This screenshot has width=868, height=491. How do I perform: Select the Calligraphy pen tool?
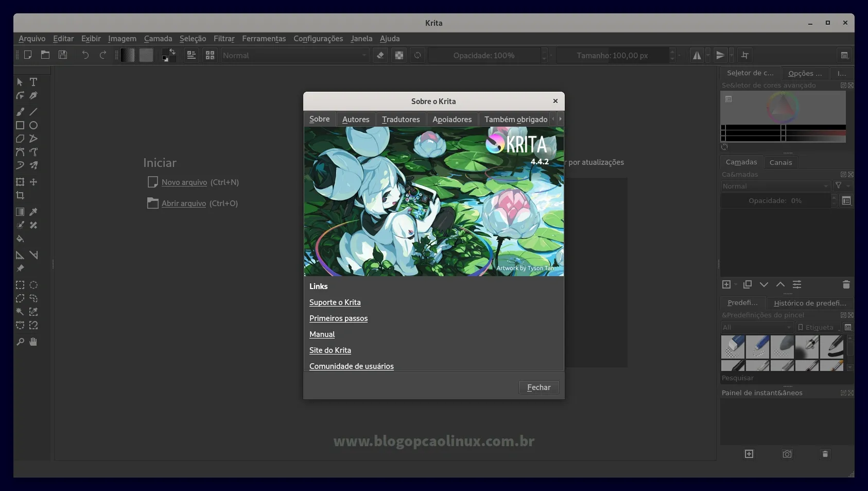pos(33,95)
